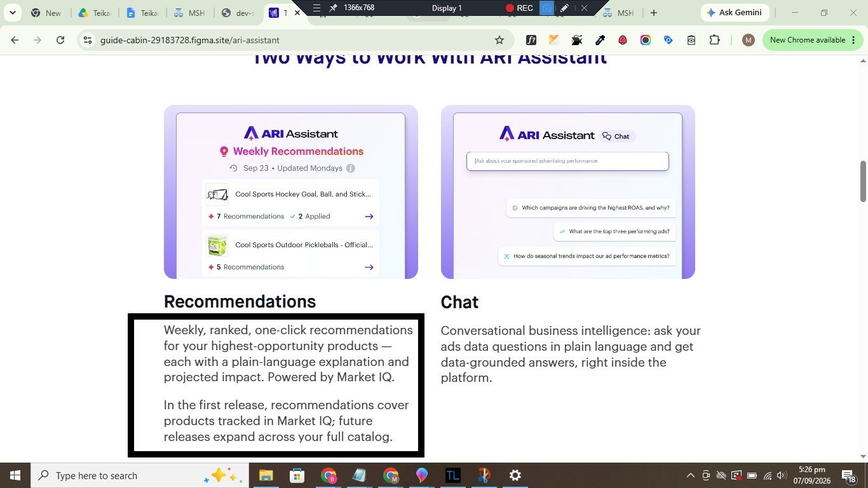The image size is (868, 488).
Task: Switch to the first Teika tab with Drive icon
Action: (x=94, y=13)
